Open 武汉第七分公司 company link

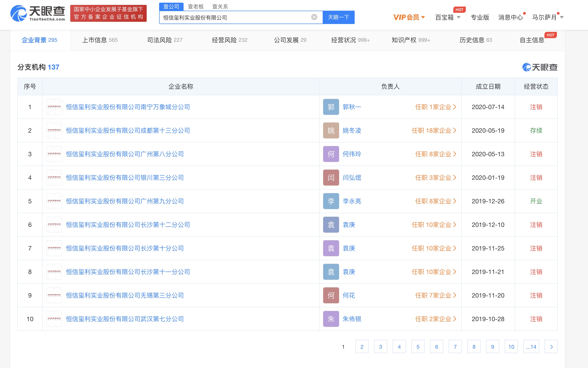125,319
